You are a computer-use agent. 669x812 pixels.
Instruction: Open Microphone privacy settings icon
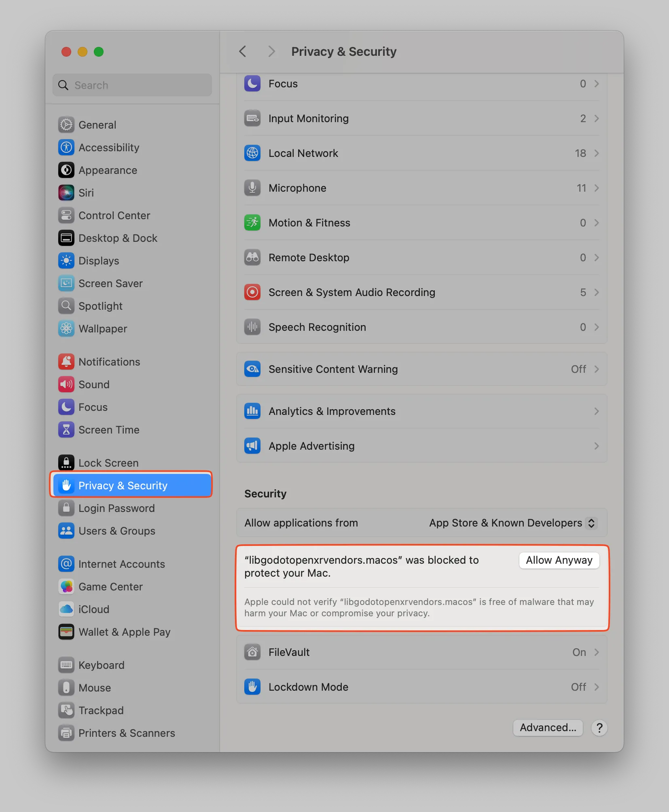(x=252, y=188)
